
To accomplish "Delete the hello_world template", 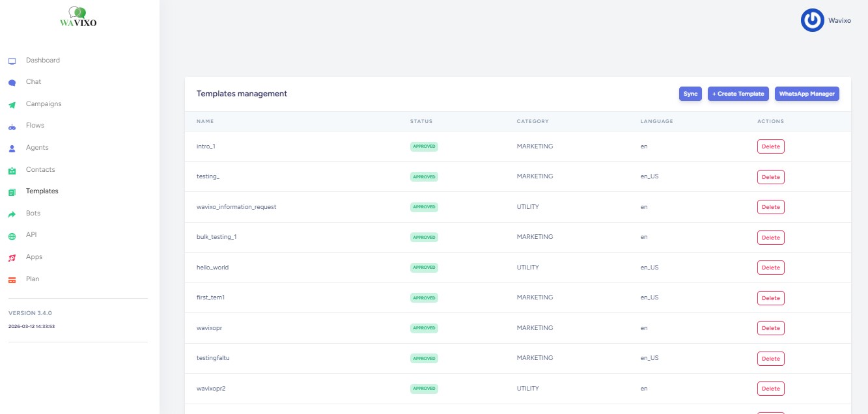I will pyautogui.click(x=770, y=268).
